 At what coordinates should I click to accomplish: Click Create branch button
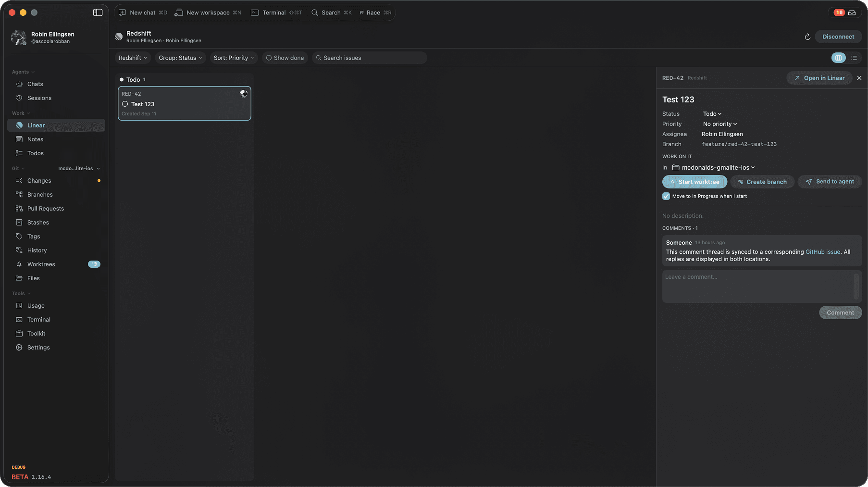pyautogui.click(x=762, y=182)
